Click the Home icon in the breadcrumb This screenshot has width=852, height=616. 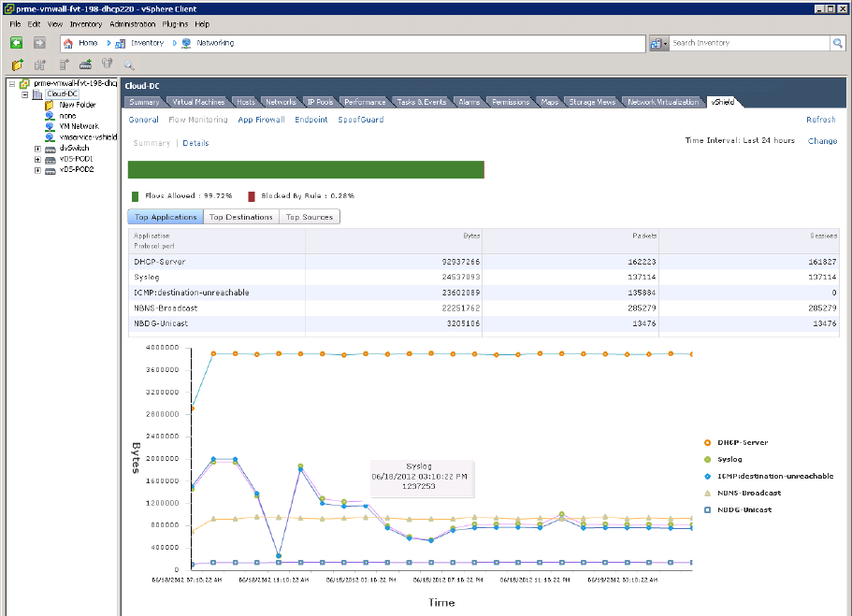pyautogui.click(x=68, y=43)
